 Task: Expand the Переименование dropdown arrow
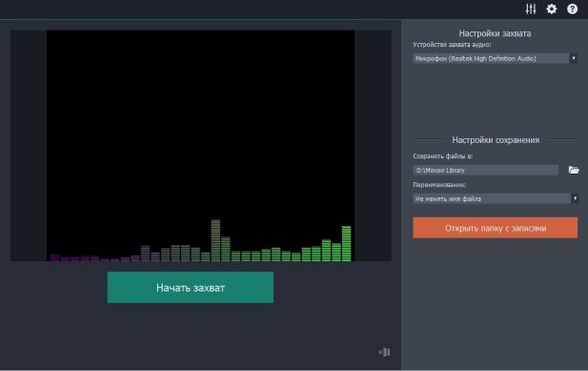tap(575, 198)
